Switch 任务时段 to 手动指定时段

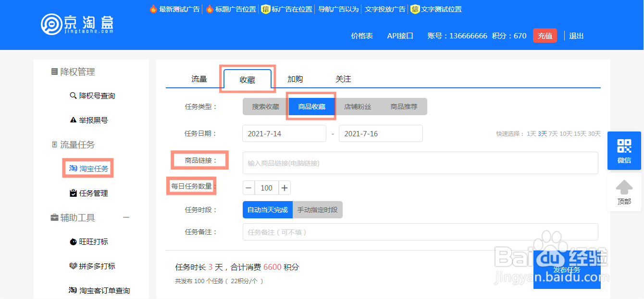click(318, 210)
